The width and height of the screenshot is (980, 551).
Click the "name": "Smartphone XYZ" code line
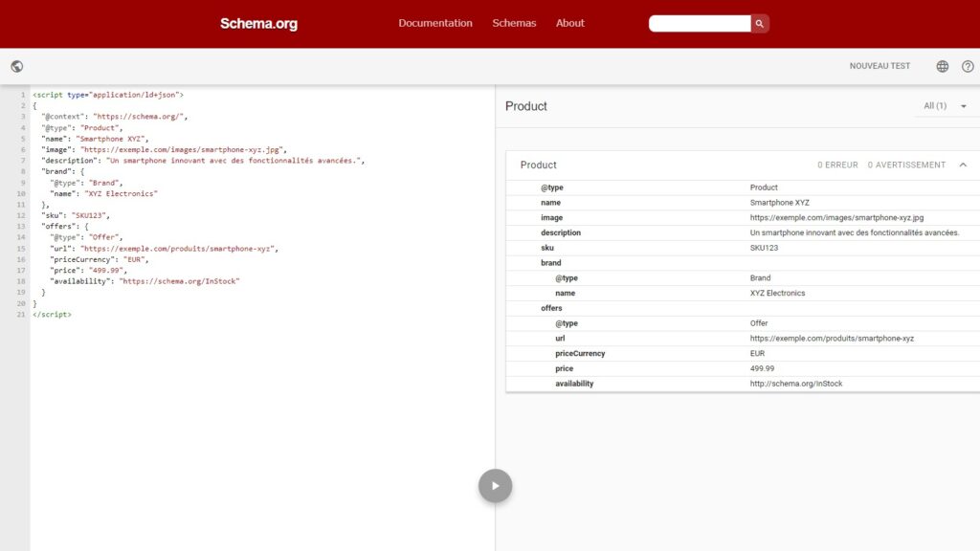click(x=95, y=139)
